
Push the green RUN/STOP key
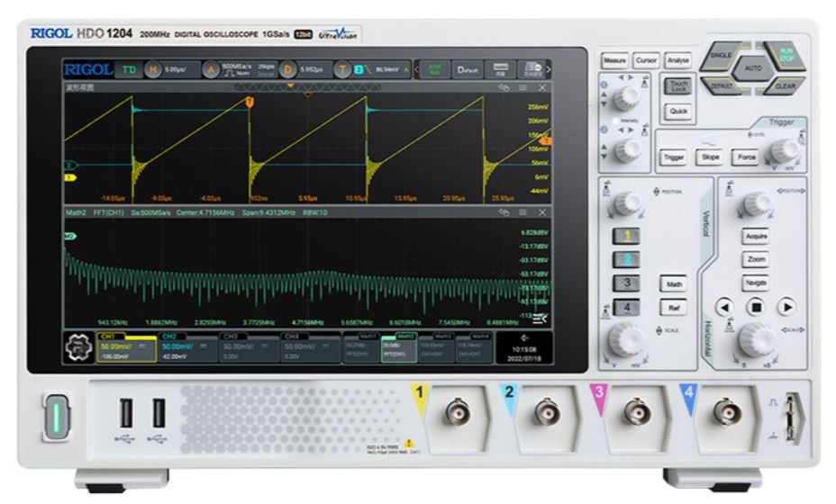[x=786, y=56]
